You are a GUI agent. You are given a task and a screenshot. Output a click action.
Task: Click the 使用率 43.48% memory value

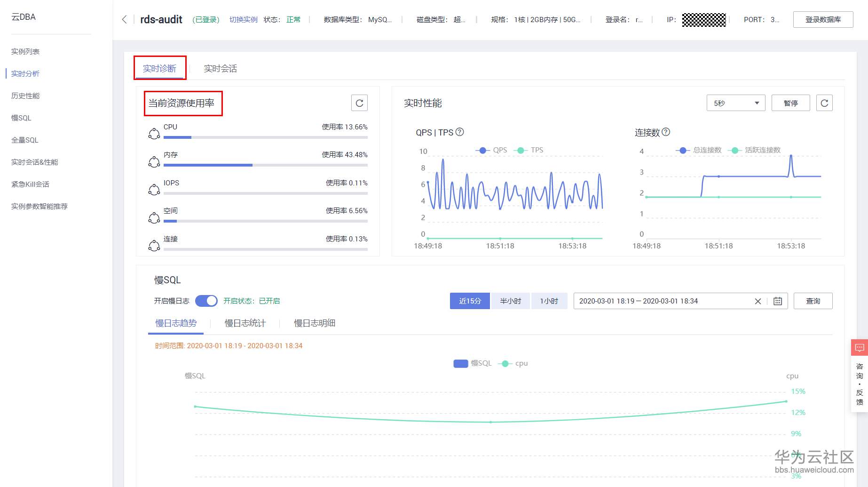click(345, 155)
